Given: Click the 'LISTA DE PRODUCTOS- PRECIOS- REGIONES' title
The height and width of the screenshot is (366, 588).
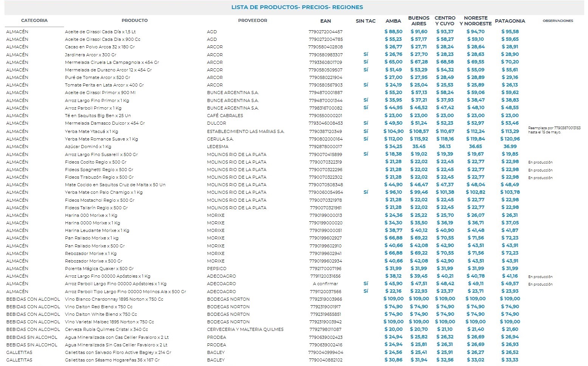Looking at the screenshot, I should [x=297, y=7].
